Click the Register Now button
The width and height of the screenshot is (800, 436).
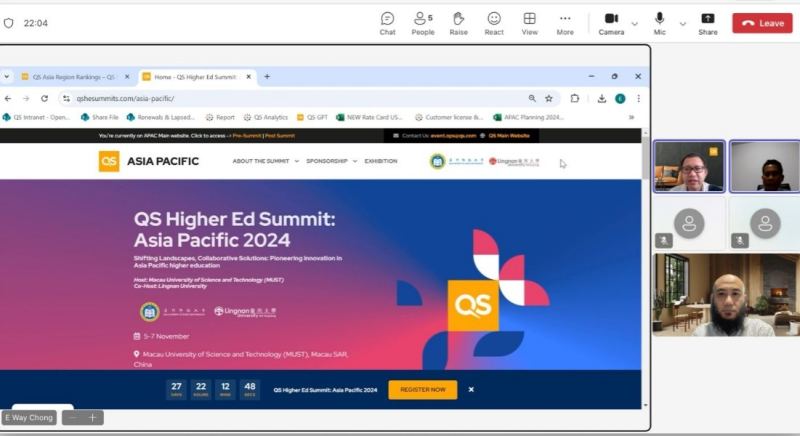(x=422, y=390)
